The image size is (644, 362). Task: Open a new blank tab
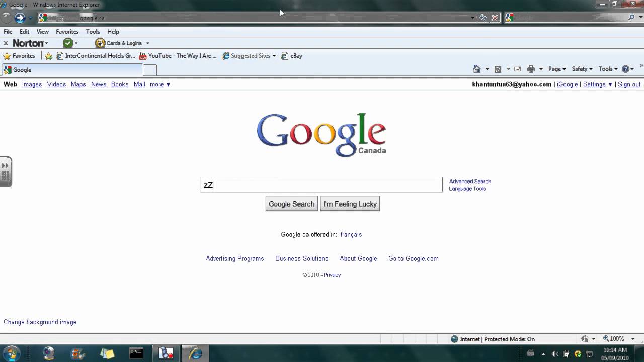click(x=150, y=70)
